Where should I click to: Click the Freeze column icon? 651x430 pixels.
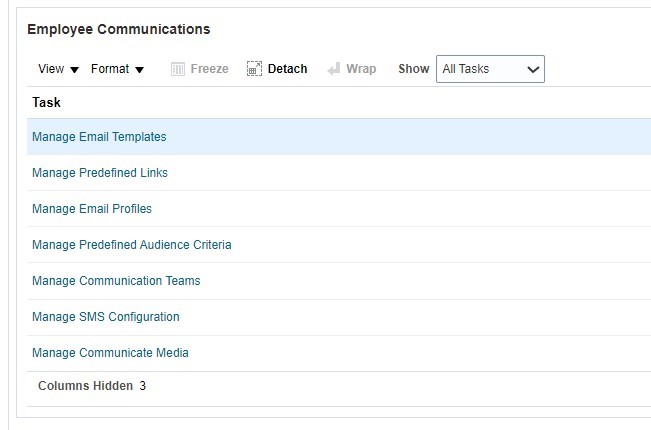[178, 69]
